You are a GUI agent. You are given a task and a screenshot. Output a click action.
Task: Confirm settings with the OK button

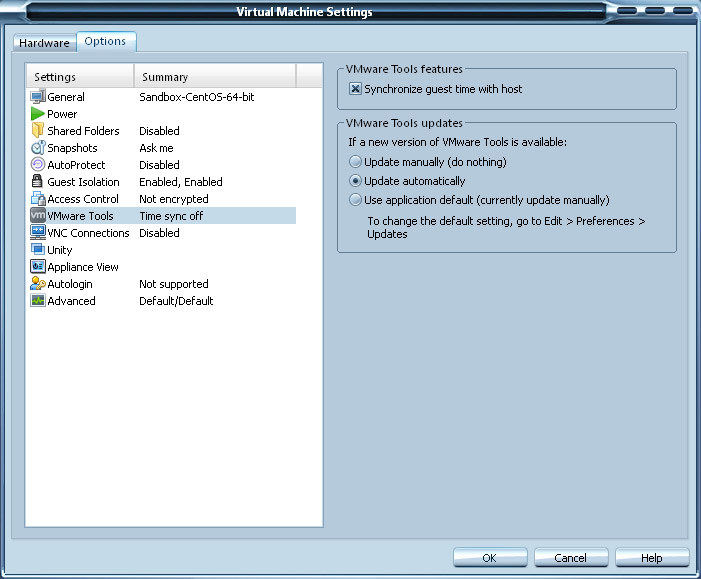(x=490, y=558)
